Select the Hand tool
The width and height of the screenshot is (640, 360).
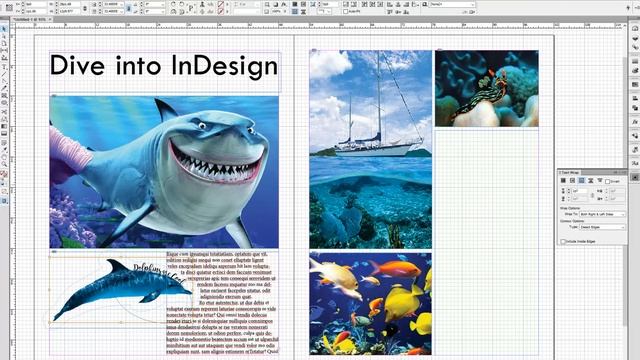pyautogui.click(x=4, y=157)
